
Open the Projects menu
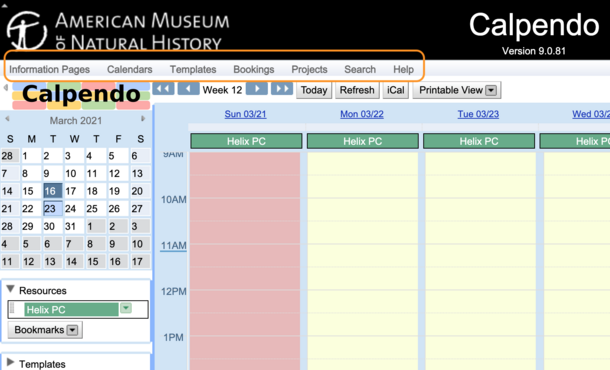pyautogui.click(x=309, y=69)
